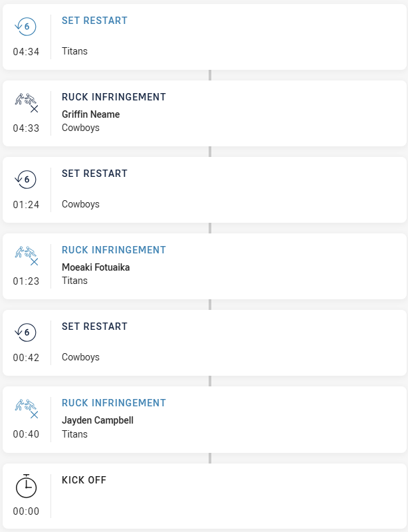Select player name Jayden Campbell

point(97,420)
